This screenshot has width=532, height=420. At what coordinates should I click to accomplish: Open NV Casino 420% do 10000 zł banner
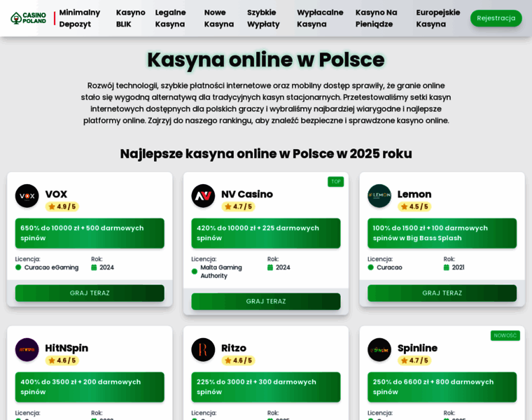[x=266, y=233]
